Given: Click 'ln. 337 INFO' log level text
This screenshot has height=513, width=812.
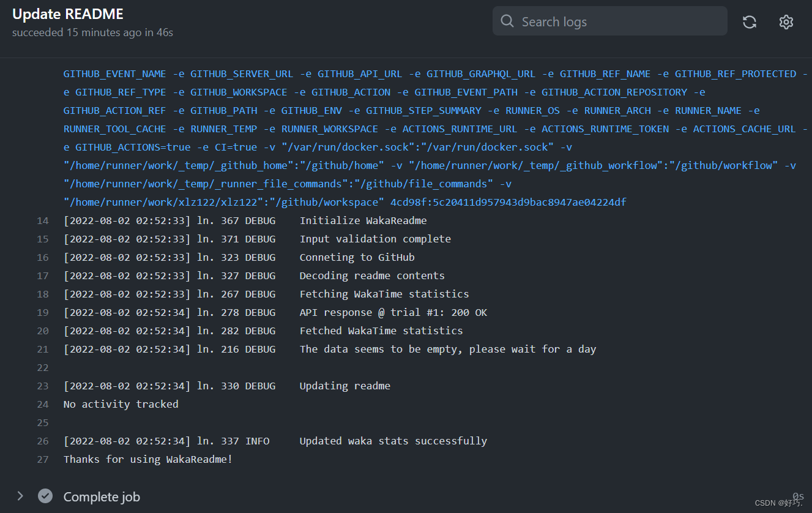Looking at the screenshot, I should point(233,441).
